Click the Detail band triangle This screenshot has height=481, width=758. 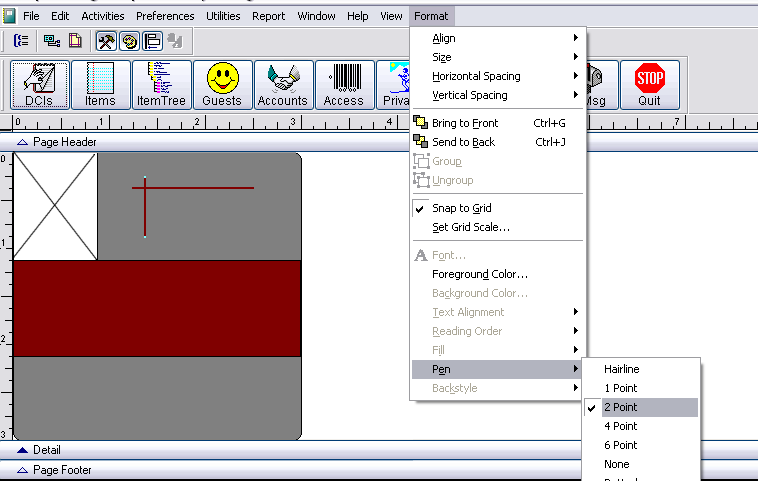[22, 450]
